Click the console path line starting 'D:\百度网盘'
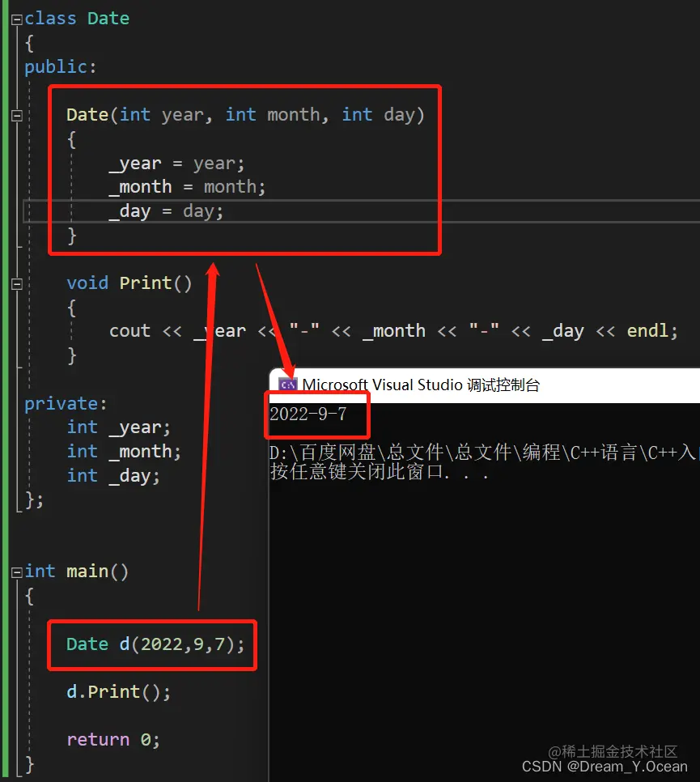The height and width of the screenshot is (782, 700). (485, 453)
